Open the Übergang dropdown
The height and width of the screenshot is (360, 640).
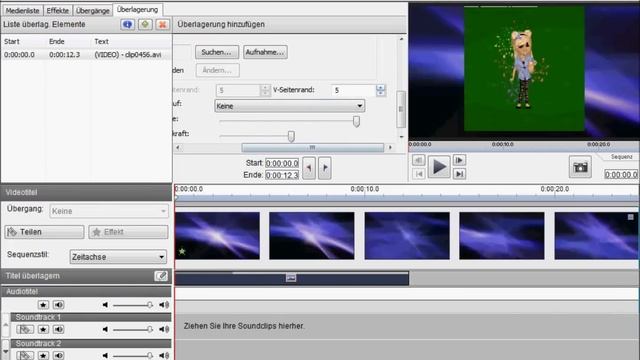(x=109, y=211)
